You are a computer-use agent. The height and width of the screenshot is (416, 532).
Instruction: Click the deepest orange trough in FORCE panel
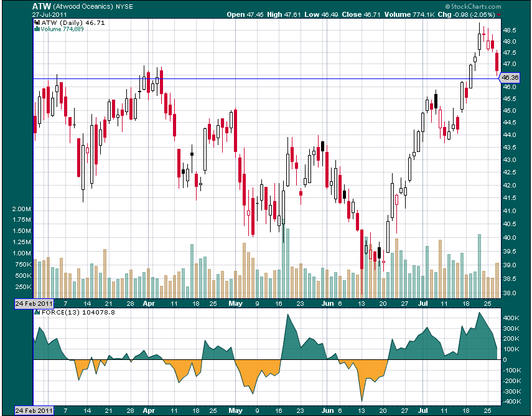coord(362,392)
